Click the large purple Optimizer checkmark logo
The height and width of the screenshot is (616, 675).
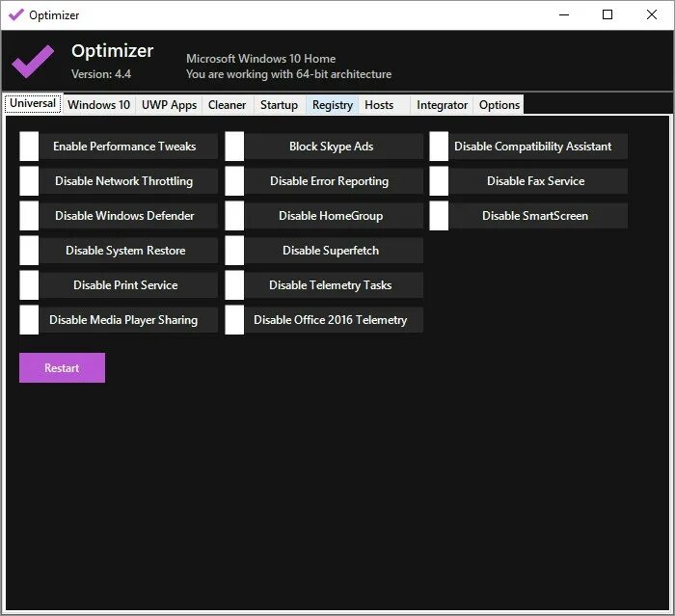(x=33, y=61)
